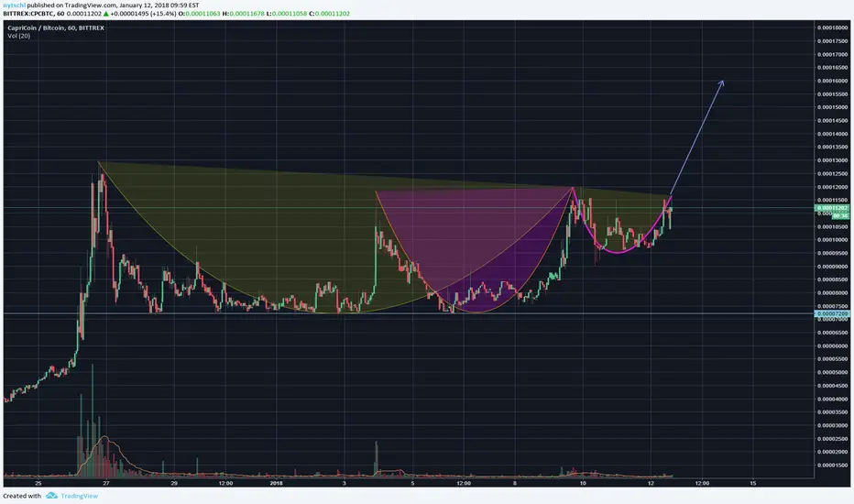Click the 0.00013000 price axis label
Image resolution: width=854 pixels, height=504 pixels.
(833, 160)
